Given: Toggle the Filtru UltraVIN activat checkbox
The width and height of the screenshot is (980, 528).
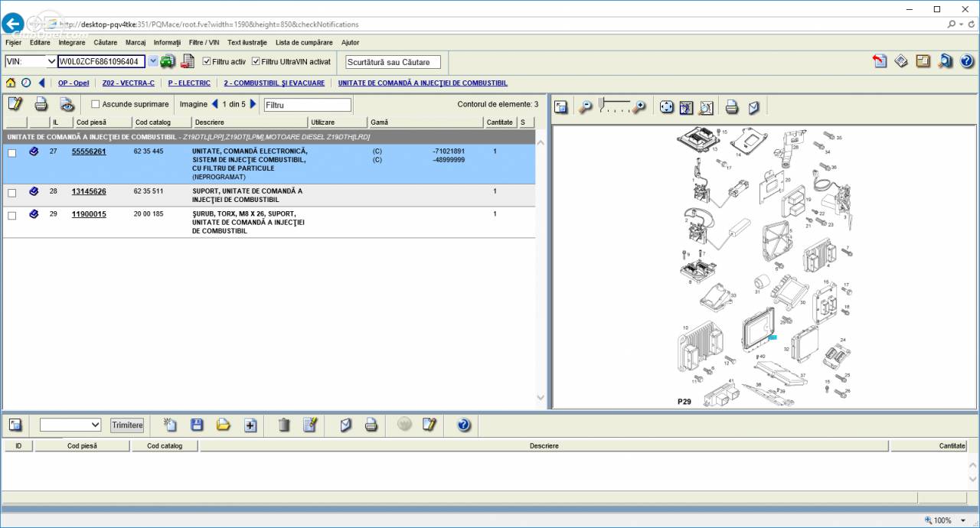Looking at the screenshot, I should pos(256,61).
